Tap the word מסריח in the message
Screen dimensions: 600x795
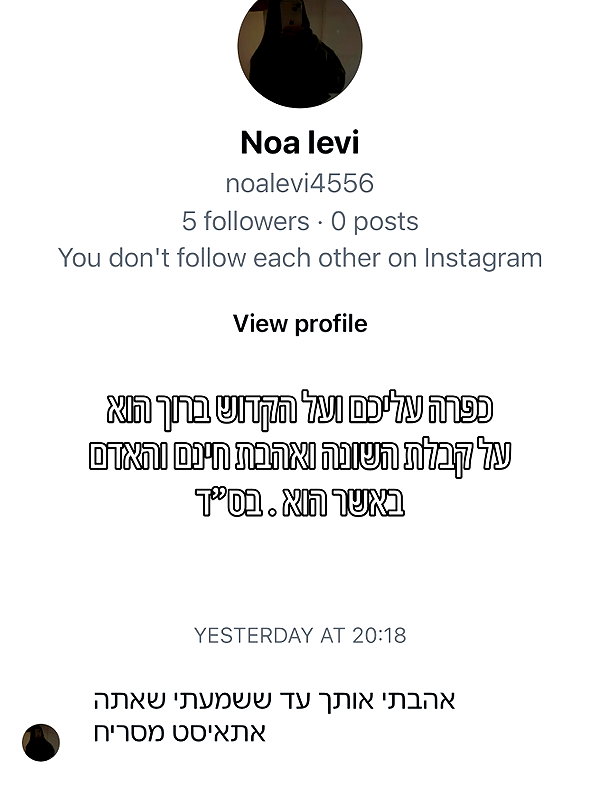coord(129,732)
